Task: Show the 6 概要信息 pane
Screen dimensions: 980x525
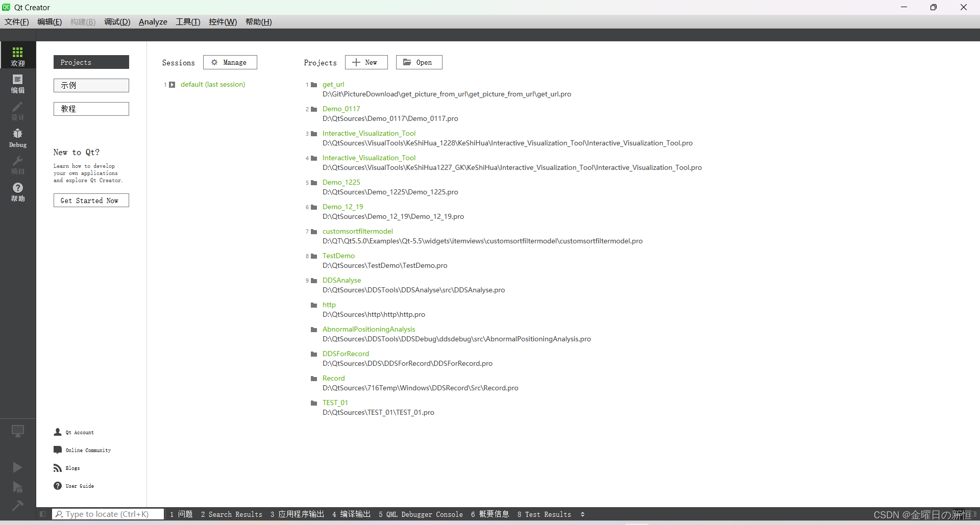Action: pyautogui.click(x=490, y=514)
